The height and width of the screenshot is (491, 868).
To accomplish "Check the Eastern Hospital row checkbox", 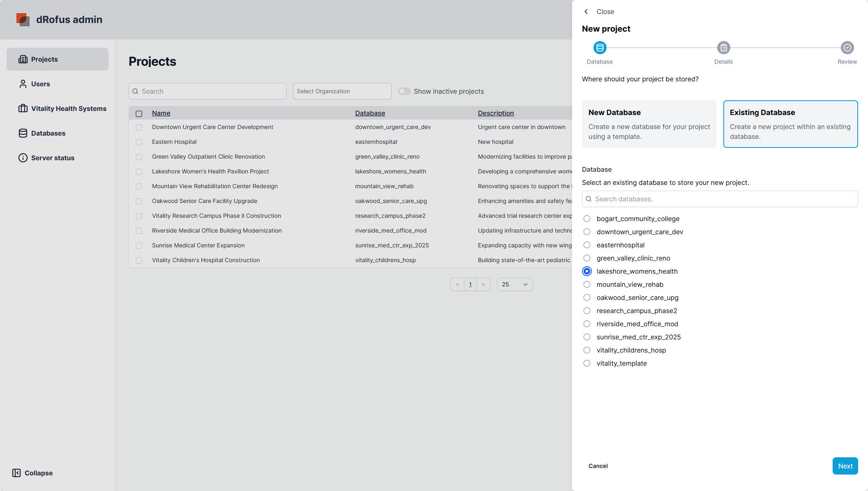I will click(x=139, y=142).
